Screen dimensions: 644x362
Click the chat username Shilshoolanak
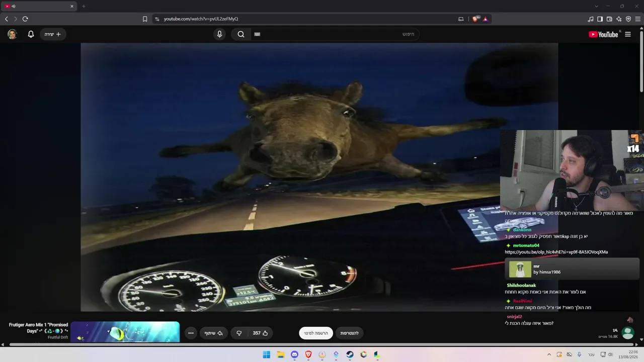coord(521,286)
